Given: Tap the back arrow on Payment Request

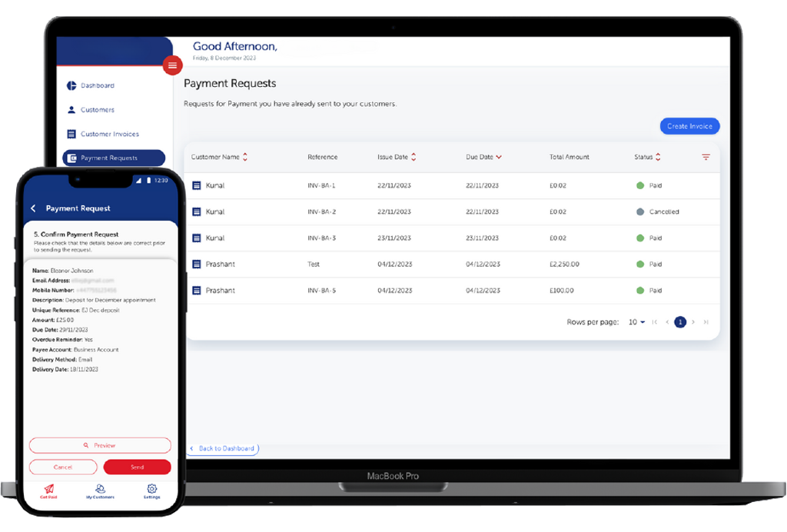Looking at the screenshot, I should click(33, 208).
